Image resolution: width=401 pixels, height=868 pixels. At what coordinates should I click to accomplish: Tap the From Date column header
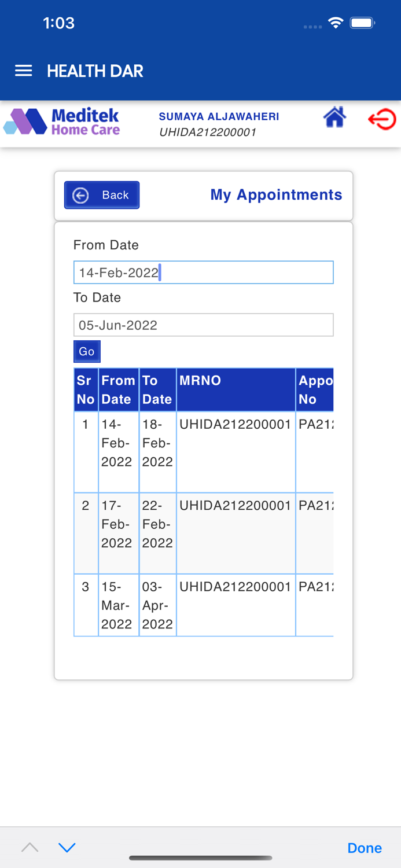(119, 389)
